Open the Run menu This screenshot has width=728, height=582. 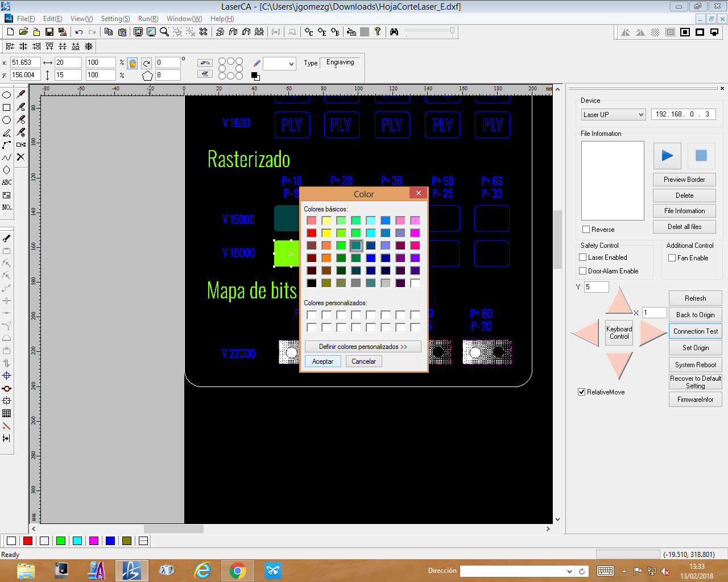coord(148,19)
